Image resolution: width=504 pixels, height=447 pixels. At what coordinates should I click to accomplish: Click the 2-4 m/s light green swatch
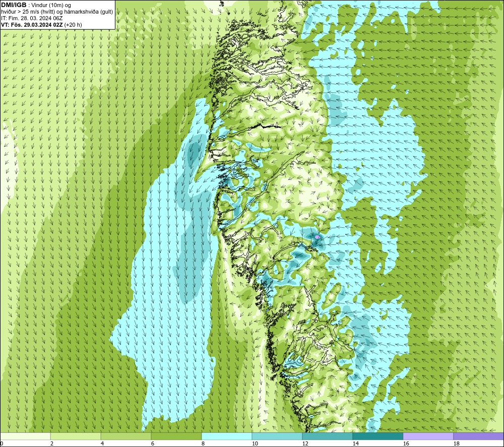pos(76,436)
